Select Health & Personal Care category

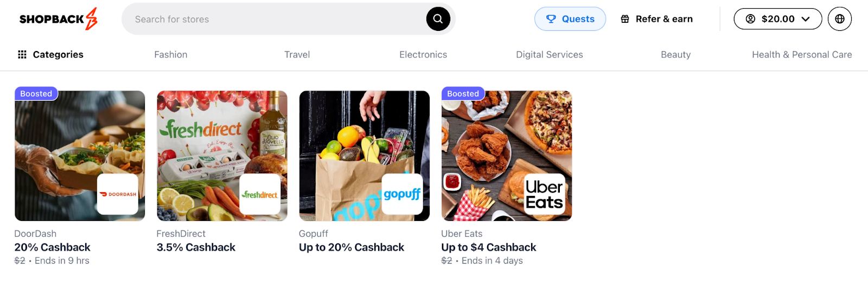(x=802, y=54)
